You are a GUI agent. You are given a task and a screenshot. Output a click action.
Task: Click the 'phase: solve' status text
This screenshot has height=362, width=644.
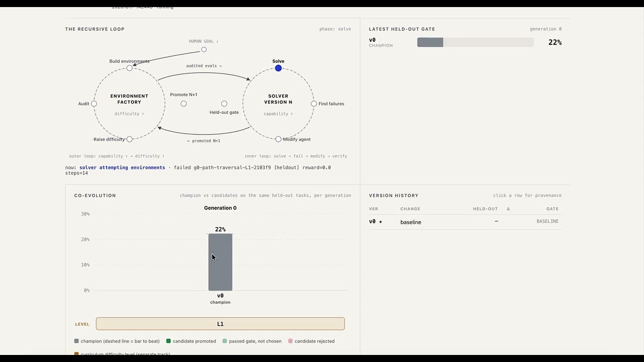tap(335, 29)
